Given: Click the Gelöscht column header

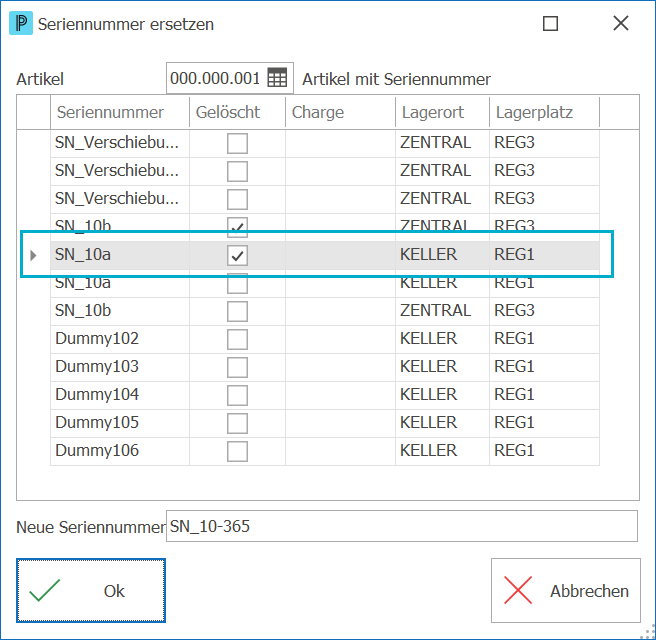Looking at the screenshot, I should (237, 112).
